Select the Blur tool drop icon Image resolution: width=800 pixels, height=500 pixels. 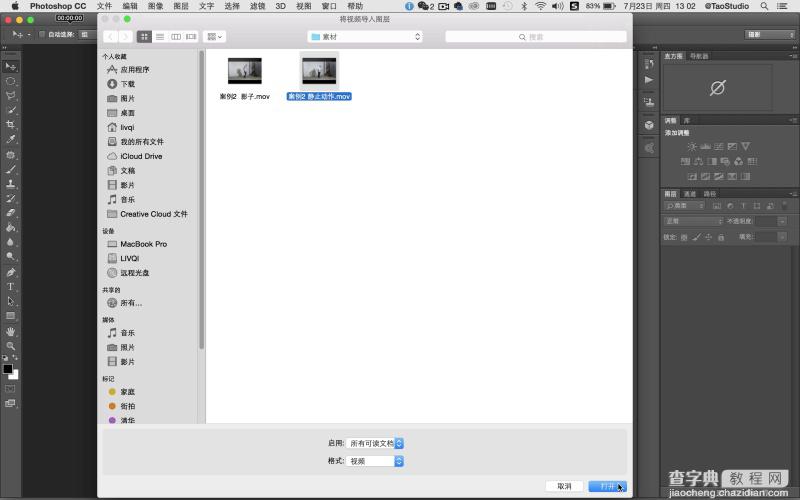coord(10,242)
